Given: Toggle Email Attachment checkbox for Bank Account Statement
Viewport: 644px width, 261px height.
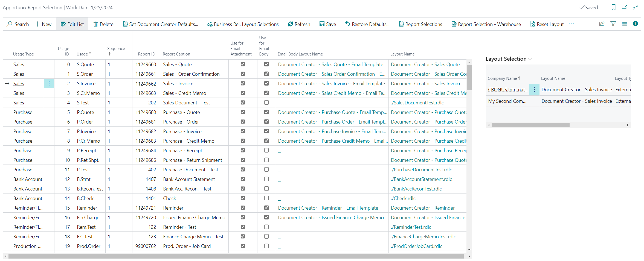Looking at the screenshot, I should (x=243, y=179).
